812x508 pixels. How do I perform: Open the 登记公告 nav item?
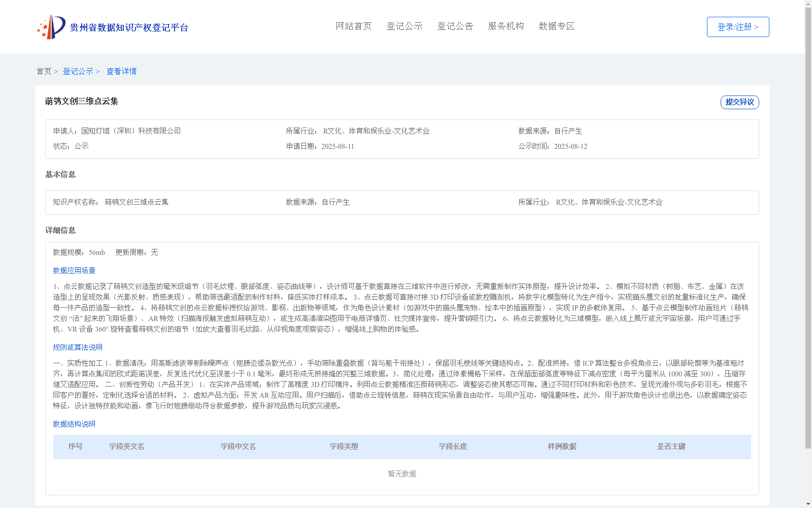point(455,26)
